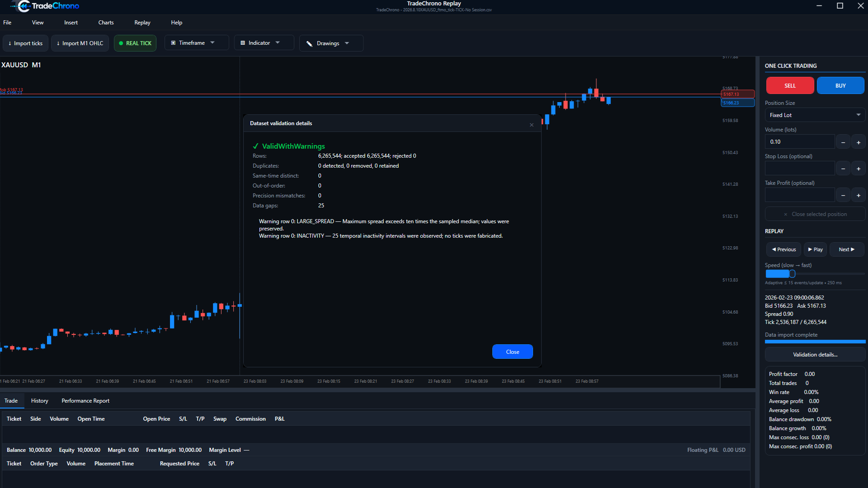Open the Fixed Lot position size dropdown

(815, 115)
